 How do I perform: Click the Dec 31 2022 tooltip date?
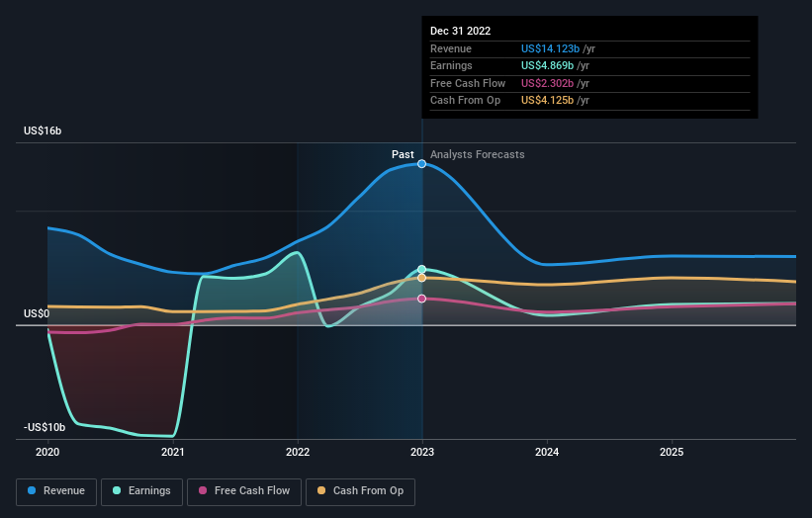tap(460, 31)
